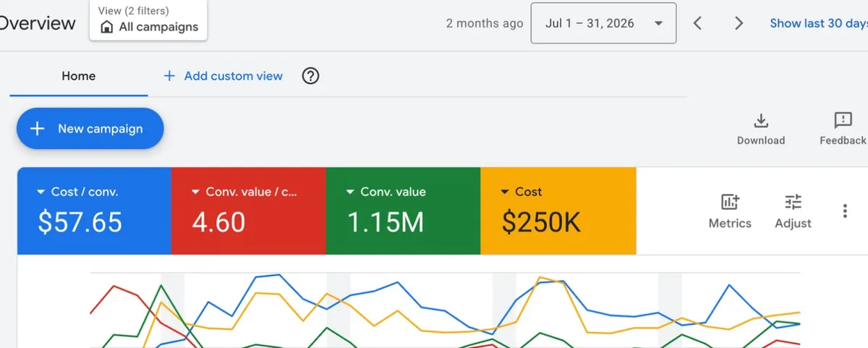The image size is (868, 348).
Task: Click the 4.60 value on red card
Action: (219, 223)
